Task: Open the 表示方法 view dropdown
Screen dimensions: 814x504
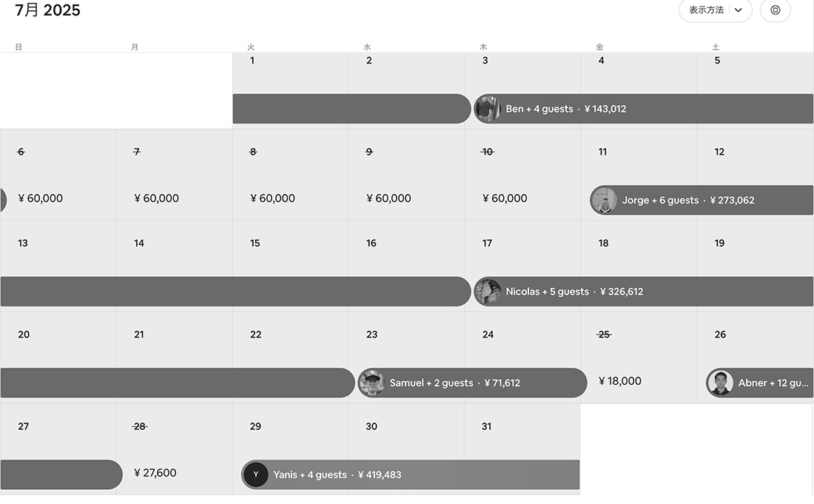Action: pyautogui.click(x=715, y=10)
